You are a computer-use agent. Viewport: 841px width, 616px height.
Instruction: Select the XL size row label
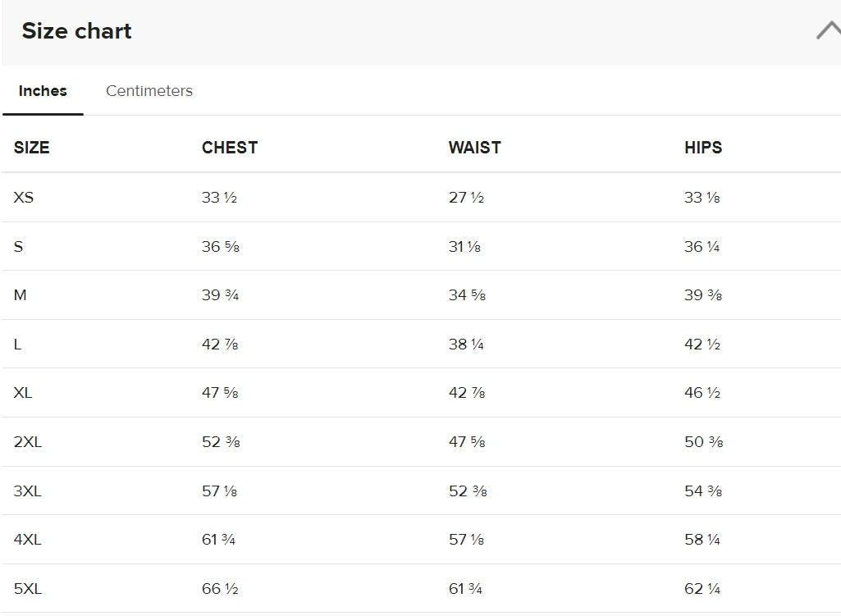click(x=23, y=392)
